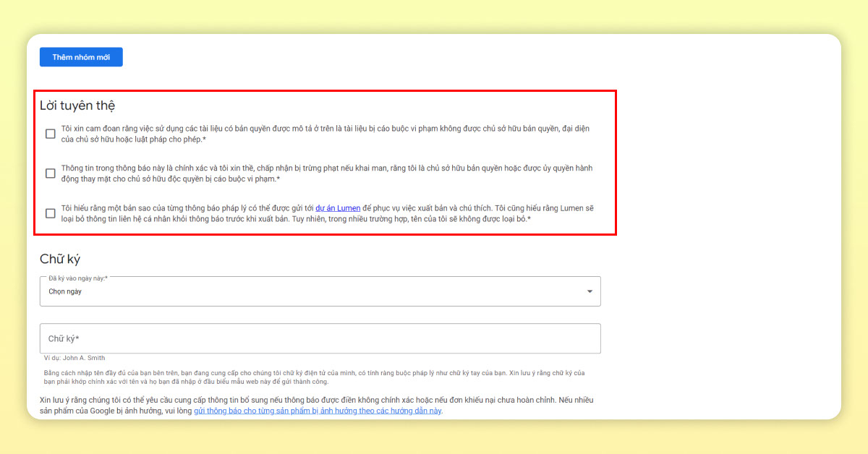Viewport: 868px width, 454px height.
Task: Click the "Ví dụ: John A. Smith" hint text
Action: coord(74,358)
